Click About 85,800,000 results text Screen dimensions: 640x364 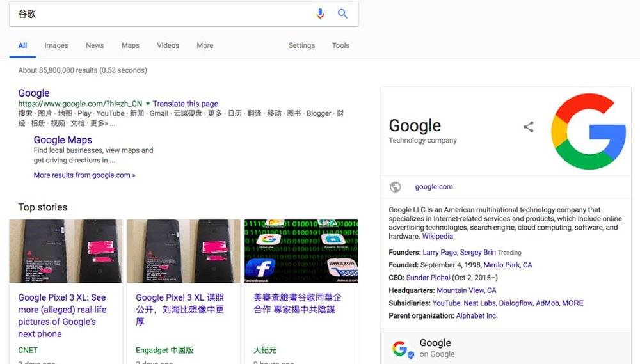[83, 70]
